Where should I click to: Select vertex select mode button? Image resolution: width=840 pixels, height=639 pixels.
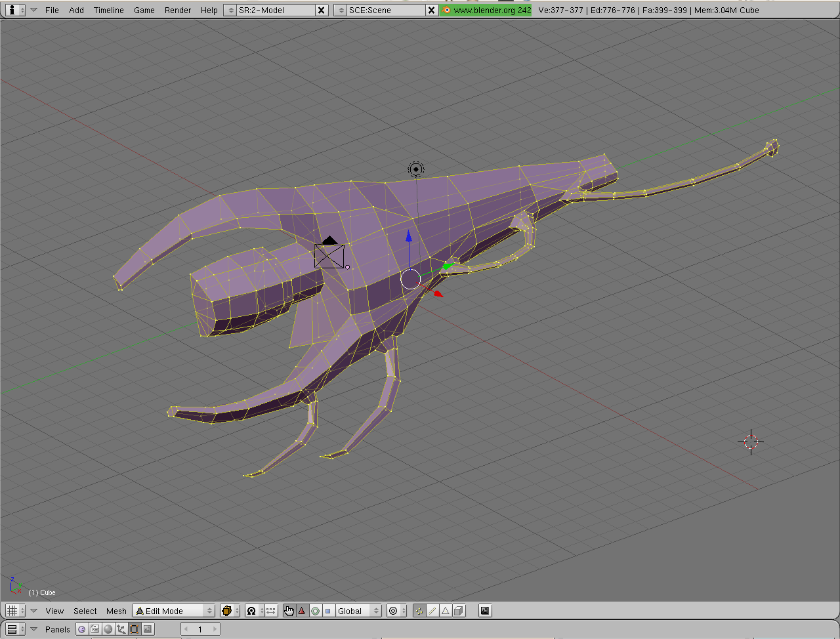tap(419, 611)
